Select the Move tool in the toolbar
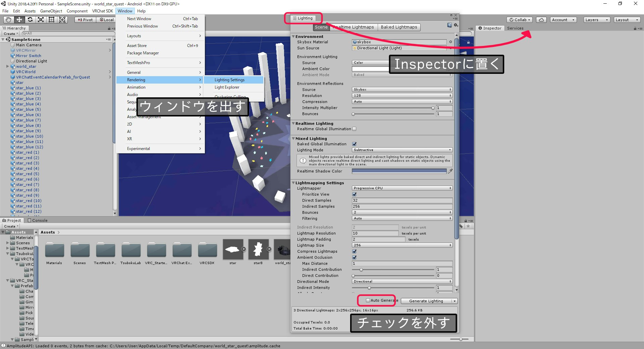The width and height of the screenshot is (644, 349). [19, 20]
